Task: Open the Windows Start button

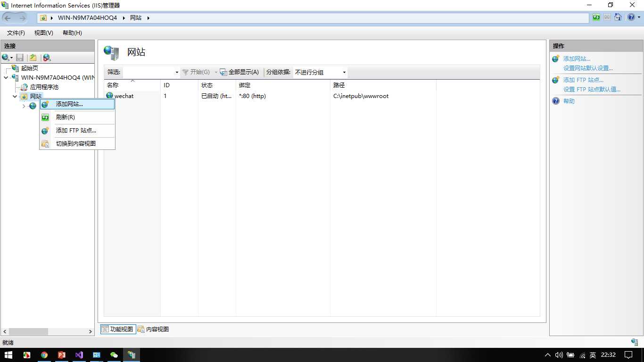Action: 8,355
